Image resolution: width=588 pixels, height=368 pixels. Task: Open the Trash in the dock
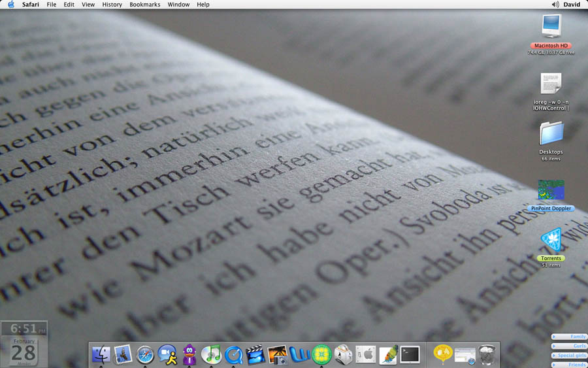487,354
